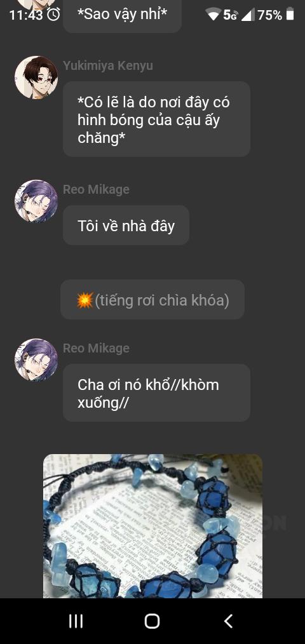Tap the Wi-Fi signal status icon

[x=213, y=15]
